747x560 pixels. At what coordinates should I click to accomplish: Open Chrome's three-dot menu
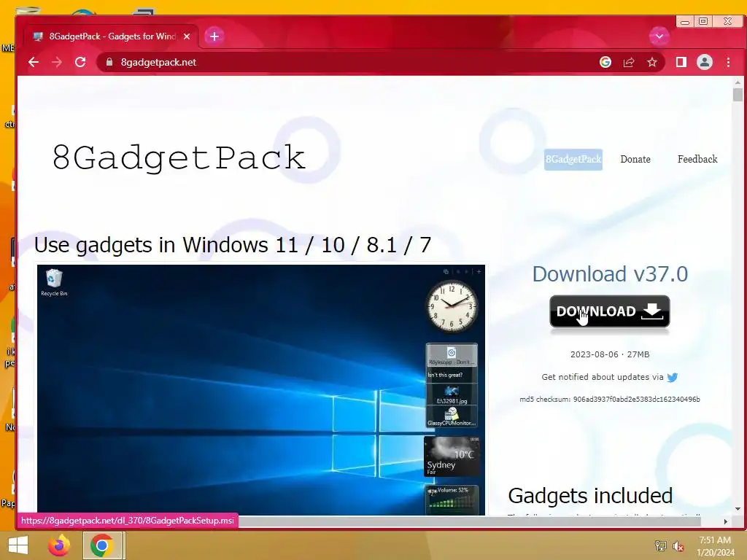728,63
